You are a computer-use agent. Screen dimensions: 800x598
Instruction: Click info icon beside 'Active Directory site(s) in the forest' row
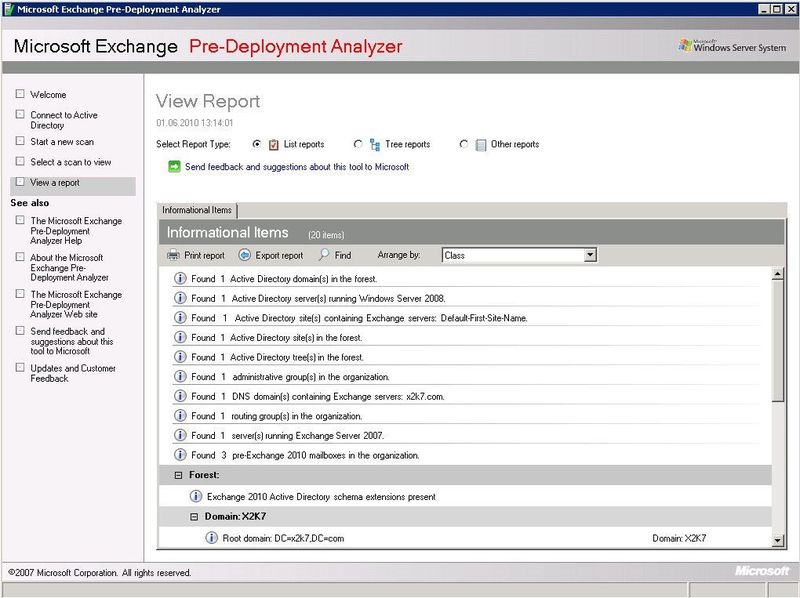pyautogui.click(x=180, y=337)
